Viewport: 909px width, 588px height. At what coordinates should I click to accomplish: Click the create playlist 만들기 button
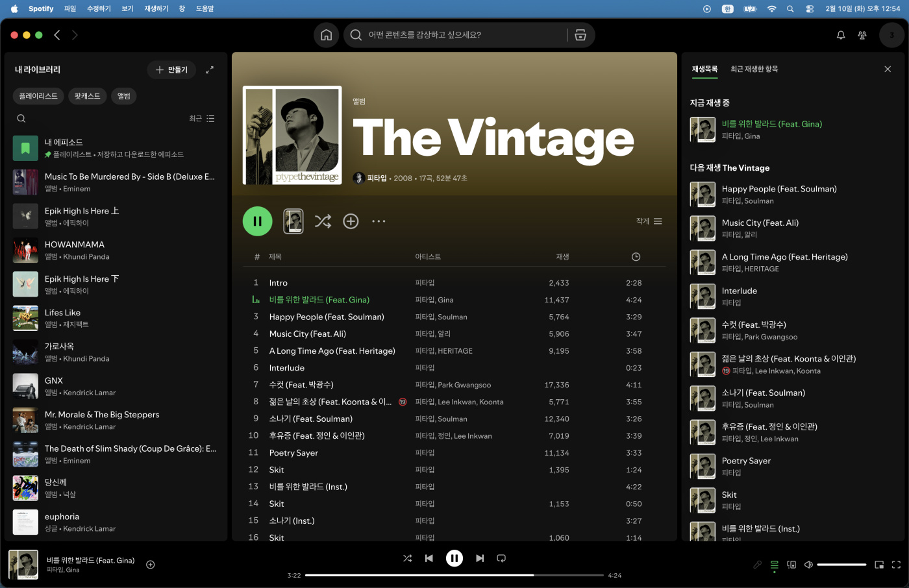(x=172, y=70)
